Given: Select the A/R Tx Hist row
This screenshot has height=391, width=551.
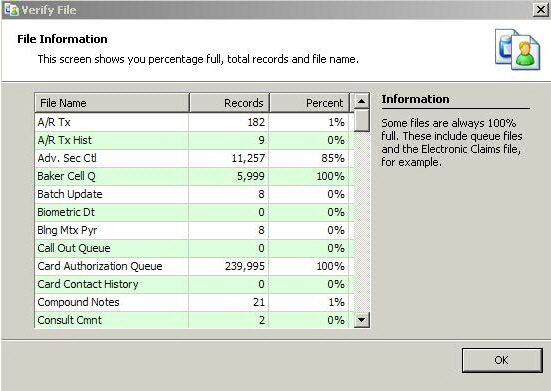Looking at the screenshot, I should pyautogui.click(x=192, y=141).
